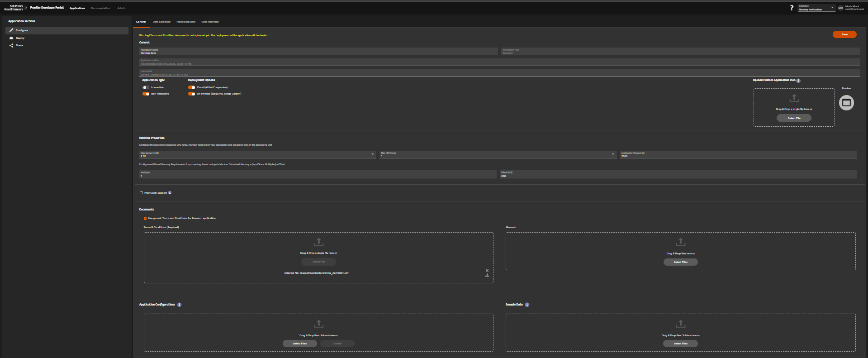Uncheck Use generic Terms and Conditions checkbox

[145, 218]
